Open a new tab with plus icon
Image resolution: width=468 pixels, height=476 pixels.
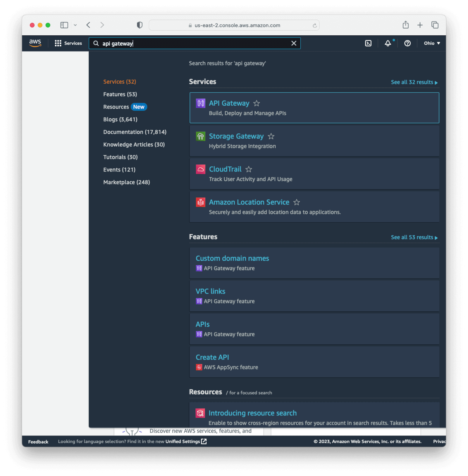[x=420, y=25]
